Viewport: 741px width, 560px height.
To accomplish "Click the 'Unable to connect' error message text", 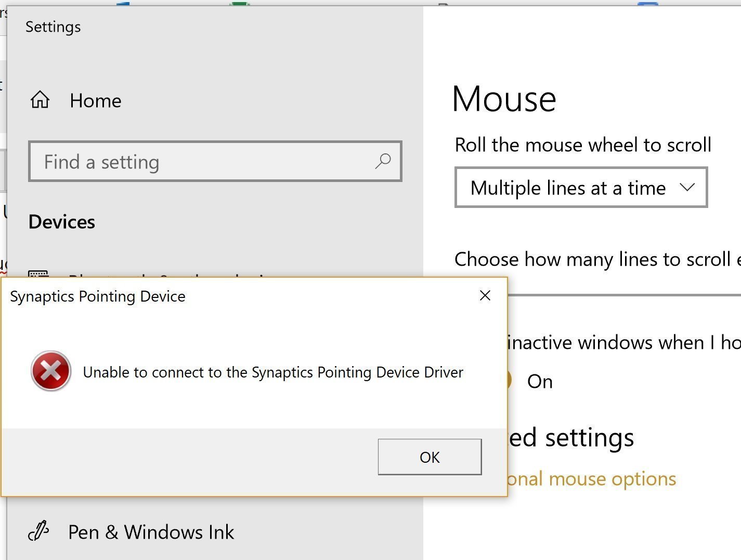I will 273,372.
